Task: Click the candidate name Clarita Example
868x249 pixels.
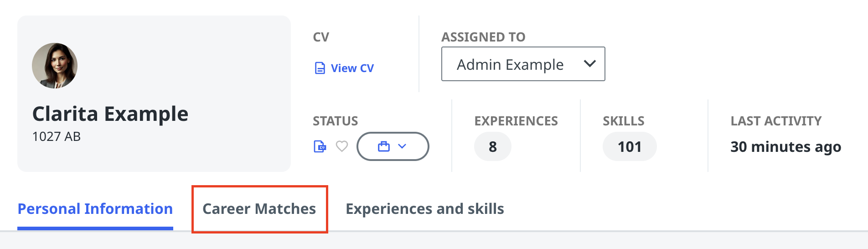Action: click(x=110, y=114)
